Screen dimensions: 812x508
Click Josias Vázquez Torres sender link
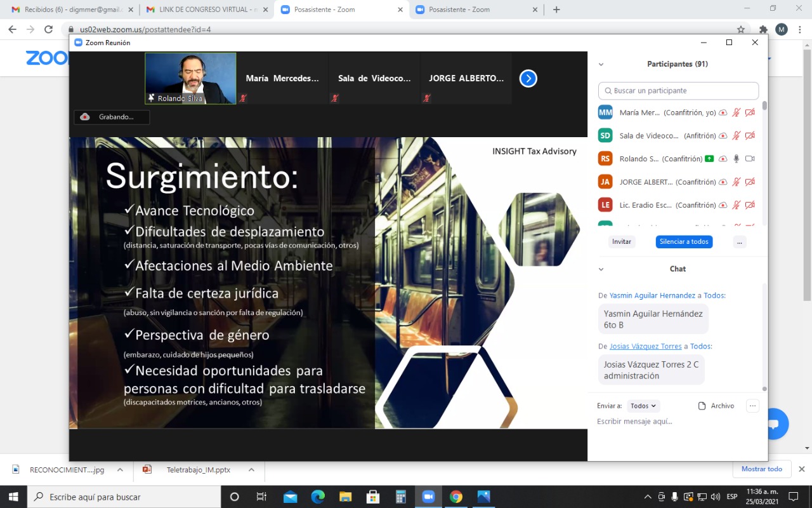645,347
